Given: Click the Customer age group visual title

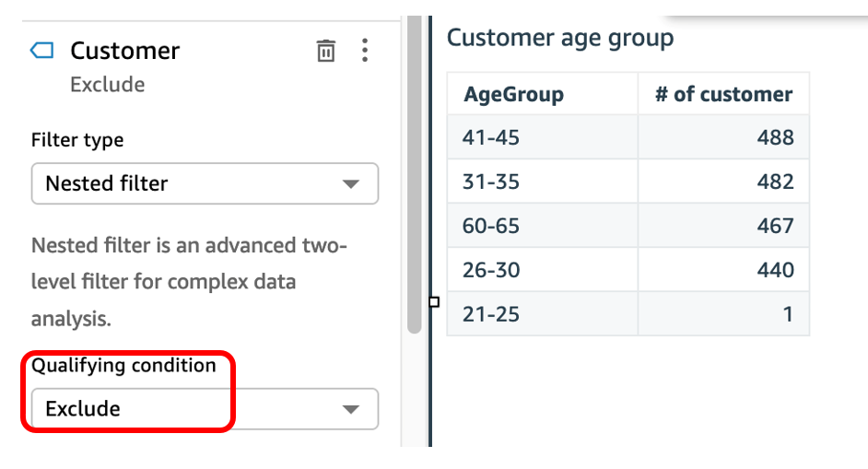Looking at the screenshot, I should pos(559,38).
